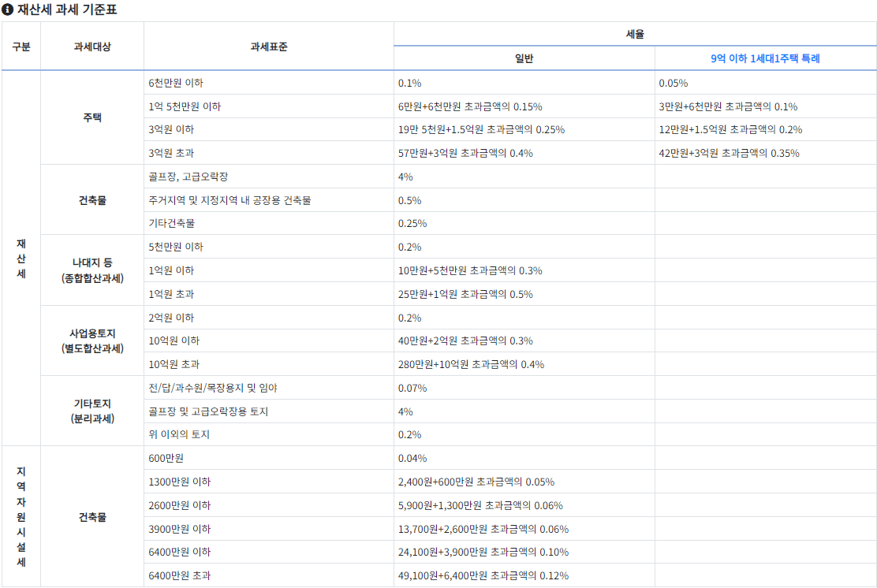Click the 0.1% general rate cell
Image resolution: width=877 pixels, height=588 pixels.
[x=524, y=83]
